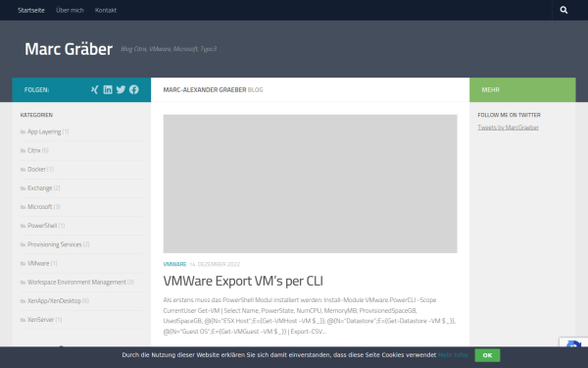Go to the Startseite menu item
Viewport: 588px width, 368px height.
pyautogui.click(x=31, y=10)
